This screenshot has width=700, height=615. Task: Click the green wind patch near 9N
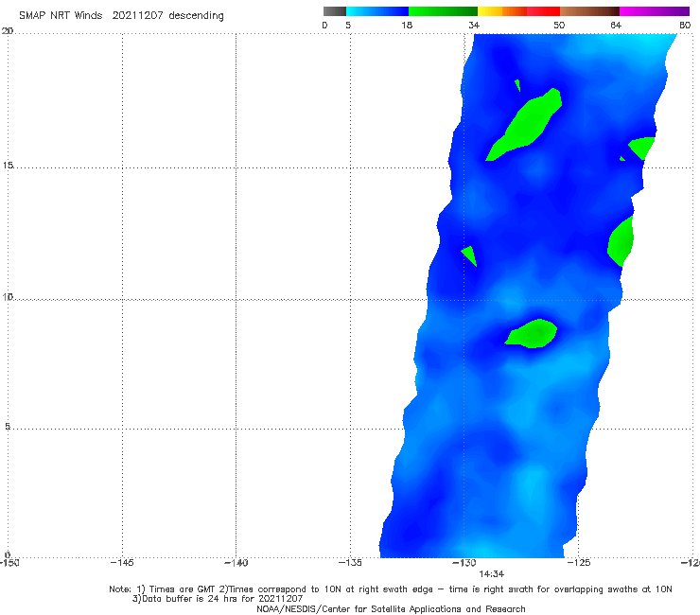pyautogui.click(x=533, y=333)
